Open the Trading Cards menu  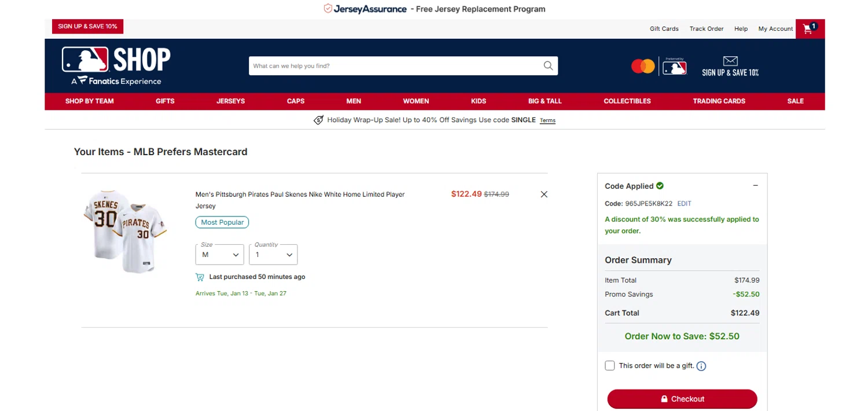pos(719,101)
